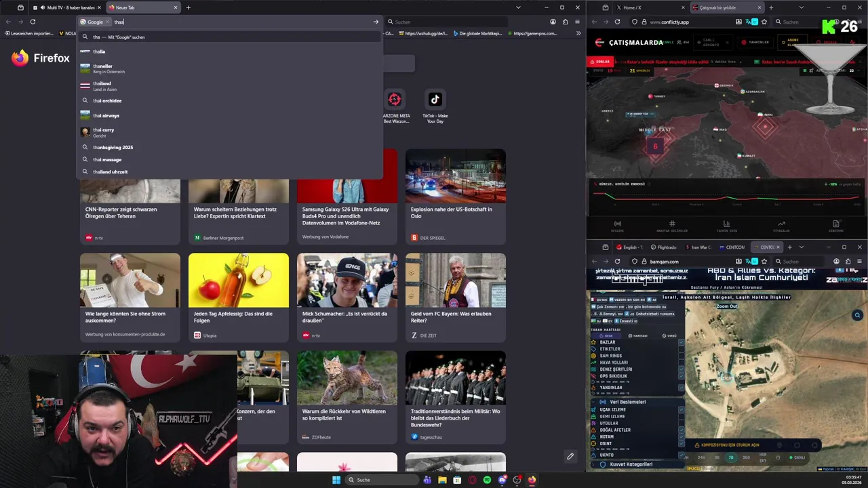868x488 pixels.
Task: Open the CNN-Reporter Ölregen article
Action: (130, 211)
